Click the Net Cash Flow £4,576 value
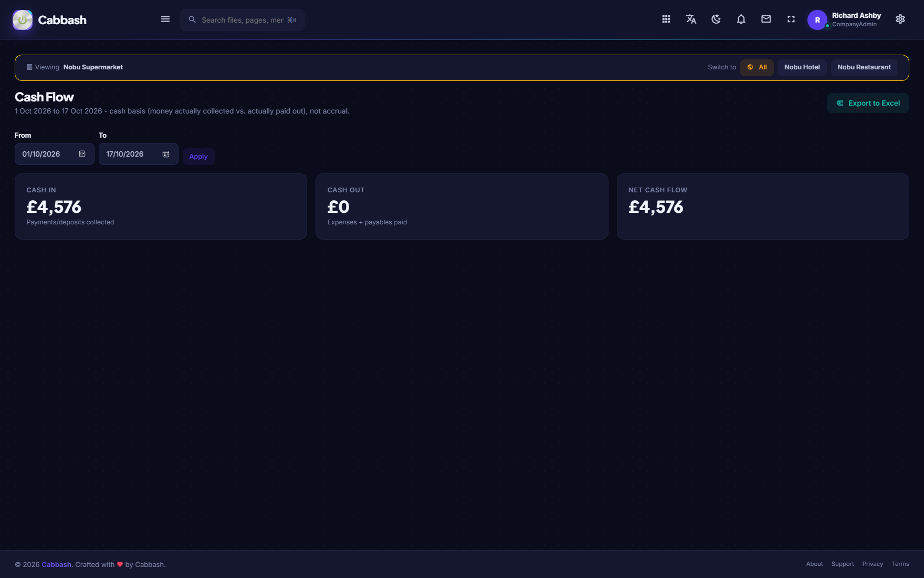The image size is (924, 578). click(656, 207)
